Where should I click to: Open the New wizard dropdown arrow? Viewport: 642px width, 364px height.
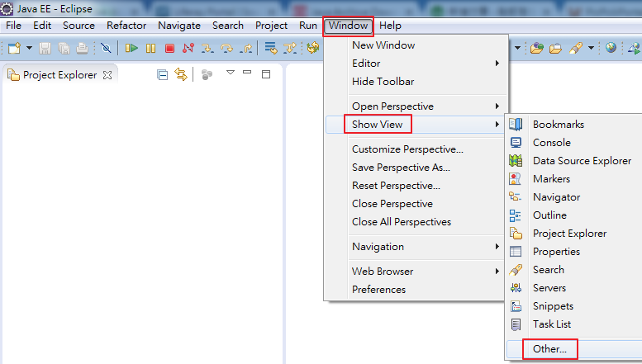coord(29,48)
